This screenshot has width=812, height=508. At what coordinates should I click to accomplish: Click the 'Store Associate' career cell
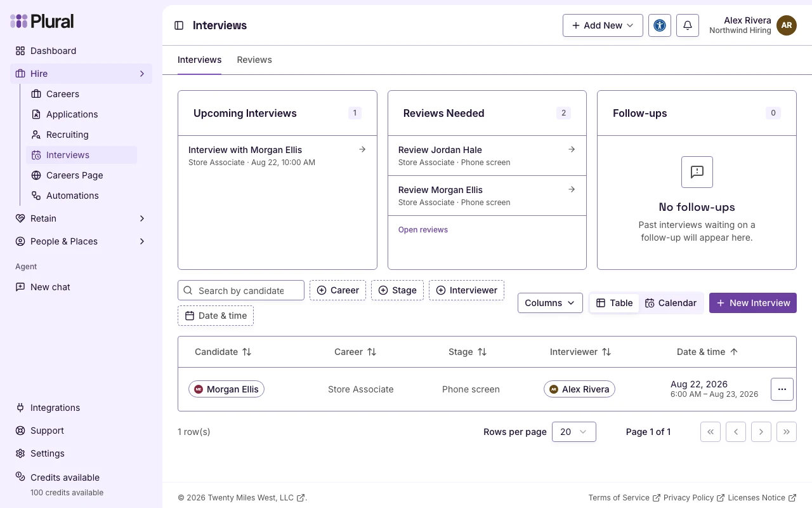tap(361, 389)
